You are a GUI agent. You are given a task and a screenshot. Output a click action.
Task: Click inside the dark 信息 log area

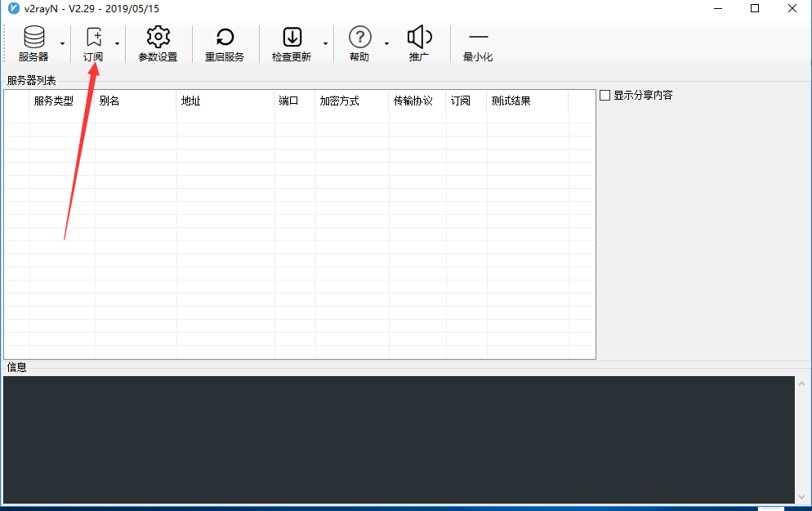(x=399, y=440)
